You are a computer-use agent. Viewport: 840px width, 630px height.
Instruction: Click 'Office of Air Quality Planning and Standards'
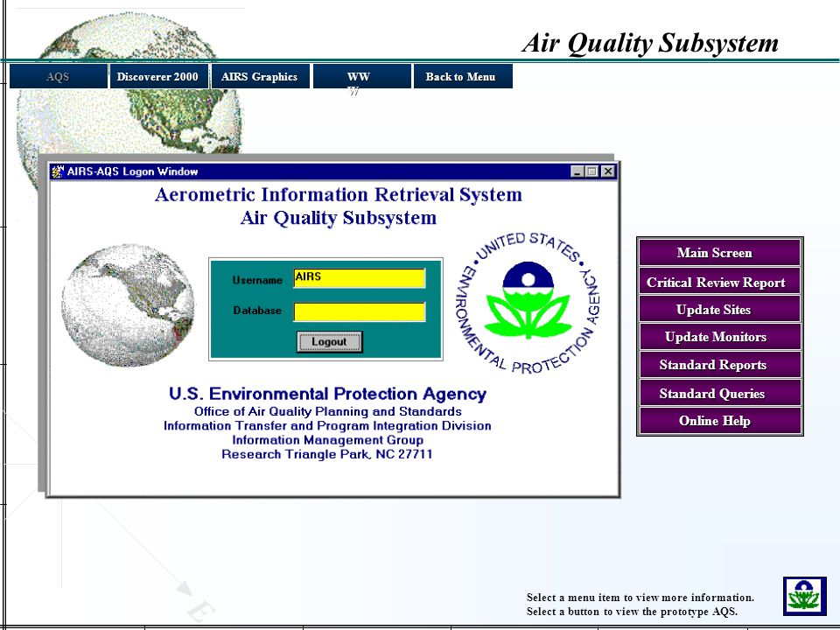coord(328,411)
